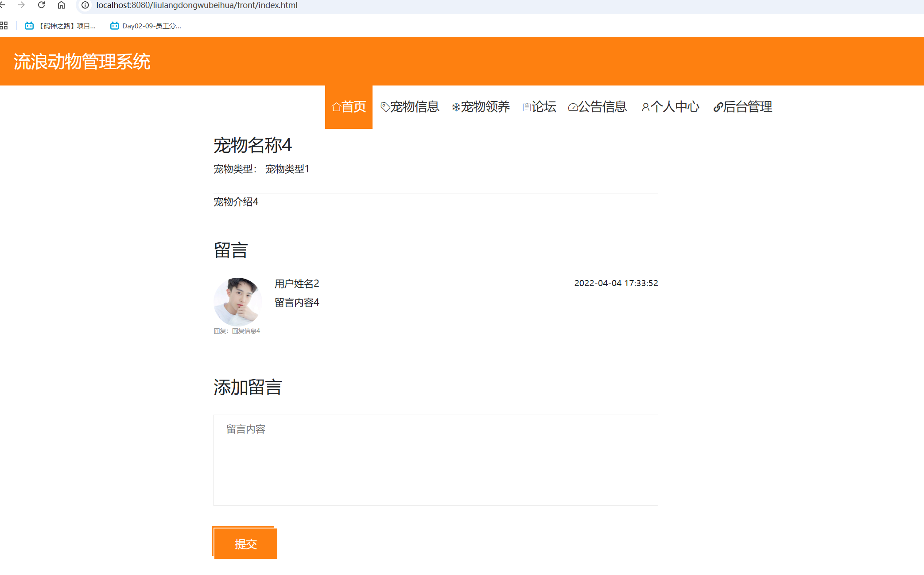View site information icon in address bar
The image size is (924, 575).
[x=85, y=5]
